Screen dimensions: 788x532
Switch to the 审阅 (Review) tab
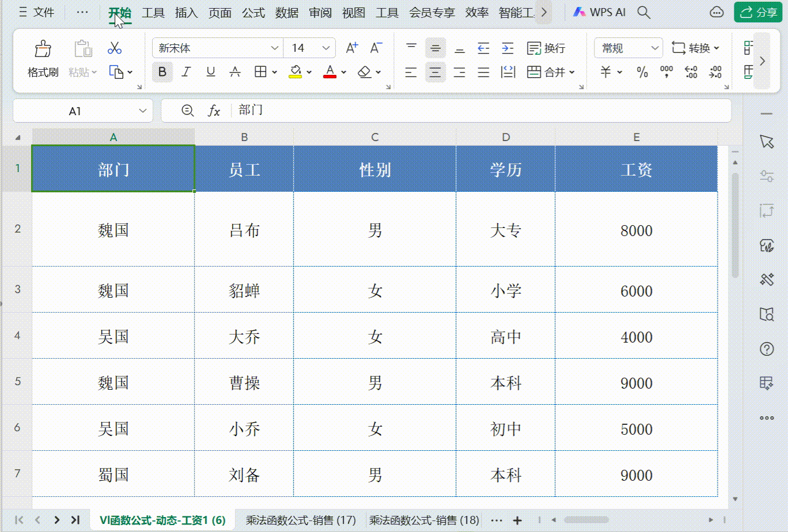pyautogui.click(x=320, y=13)
